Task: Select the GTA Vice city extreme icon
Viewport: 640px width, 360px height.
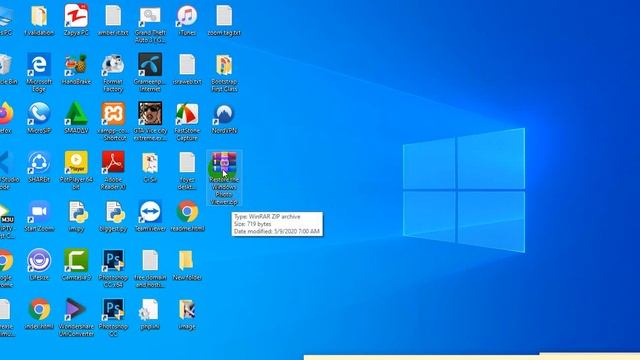Action: pos(150,113)
